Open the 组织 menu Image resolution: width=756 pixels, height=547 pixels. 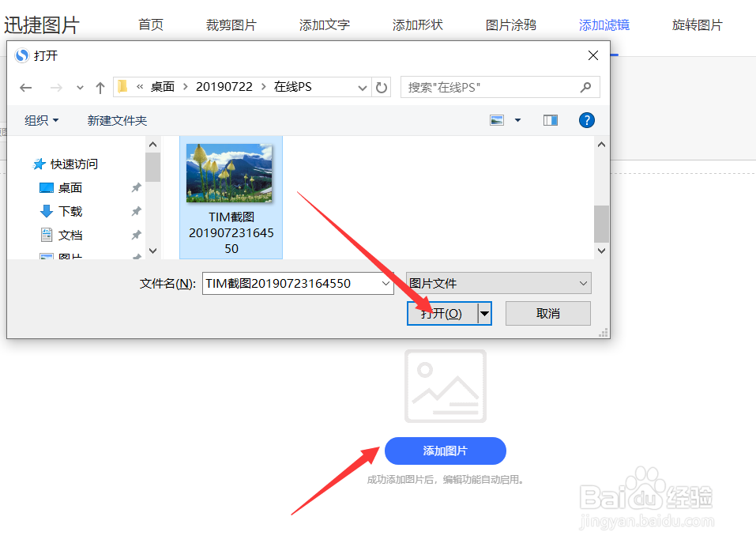41,120
